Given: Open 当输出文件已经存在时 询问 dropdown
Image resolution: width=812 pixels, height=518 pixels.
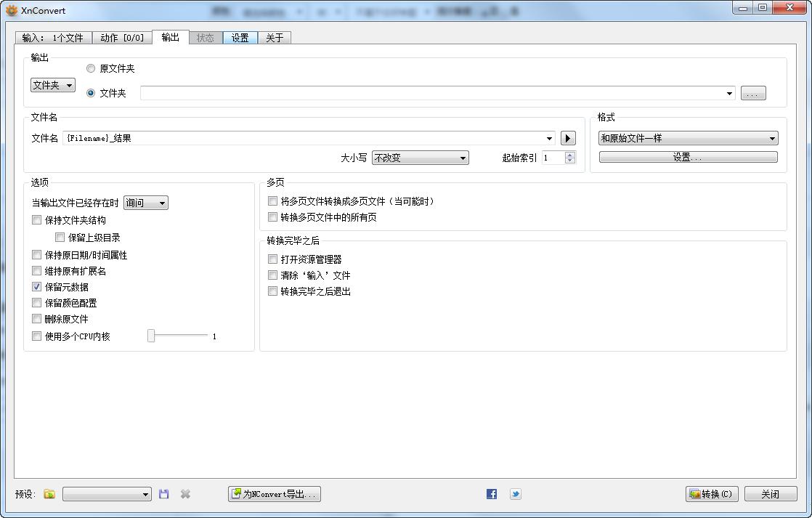Looking at the screenshot, I should click(x=146, y=203).
